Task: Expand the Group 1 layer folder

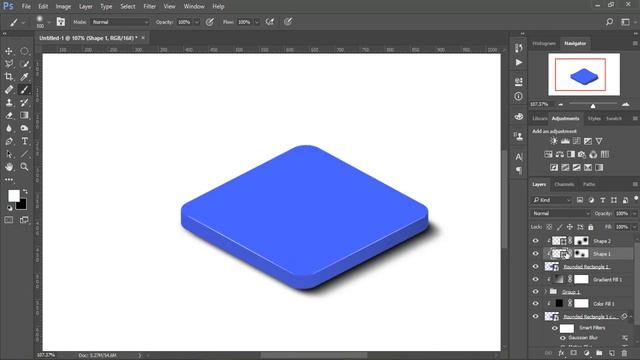Action: (x=546, y=292)
